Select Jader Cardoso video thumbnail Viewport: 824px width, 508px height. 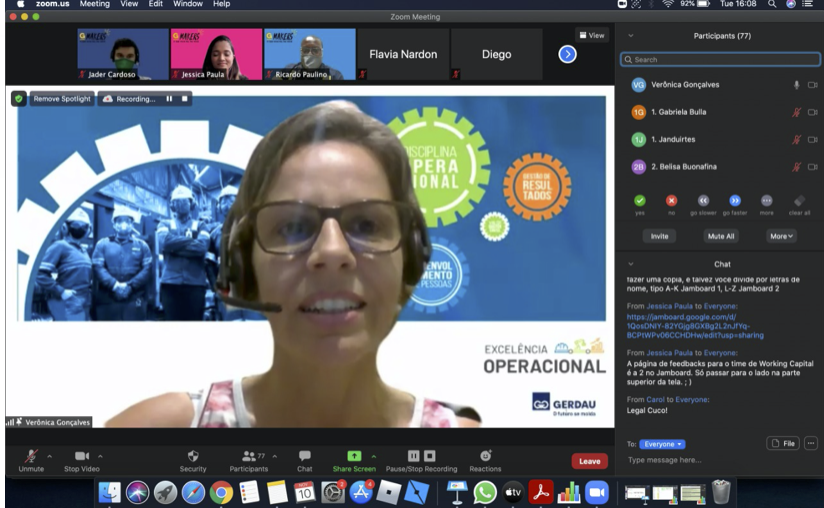pyautogui.click(x=123, y=54)
